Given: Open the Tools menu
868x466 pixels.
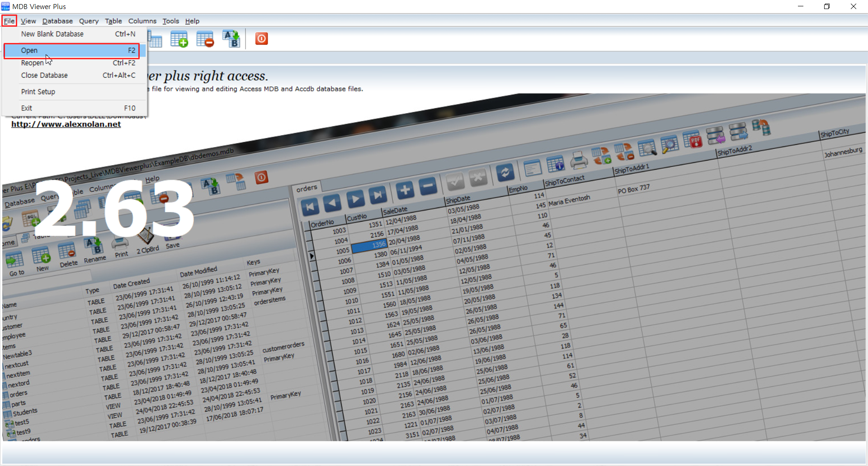Looking at the screenshot, I should [x=171, y=21].
